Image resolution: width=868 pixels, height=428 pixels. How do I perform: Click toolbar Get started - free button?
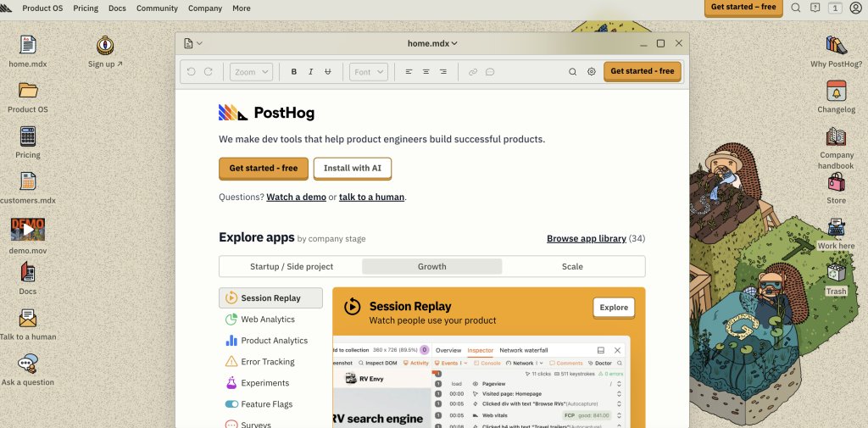643,71
